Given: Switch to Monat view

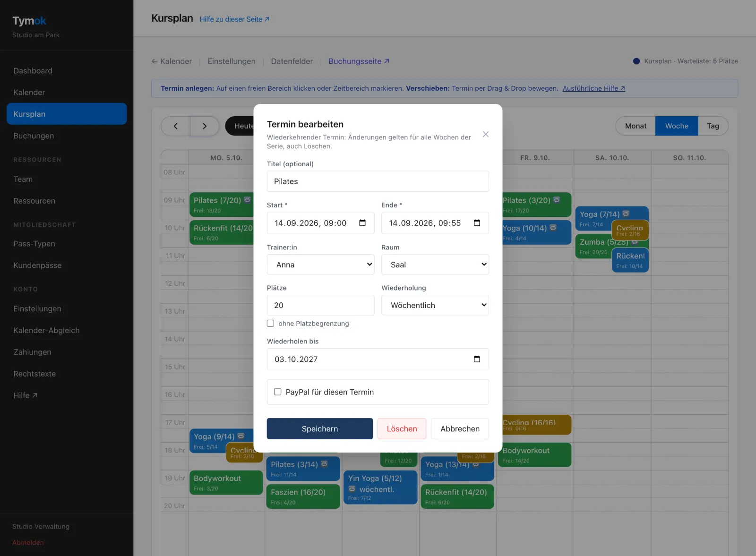Looking at the screenshot, I should 636,126.
